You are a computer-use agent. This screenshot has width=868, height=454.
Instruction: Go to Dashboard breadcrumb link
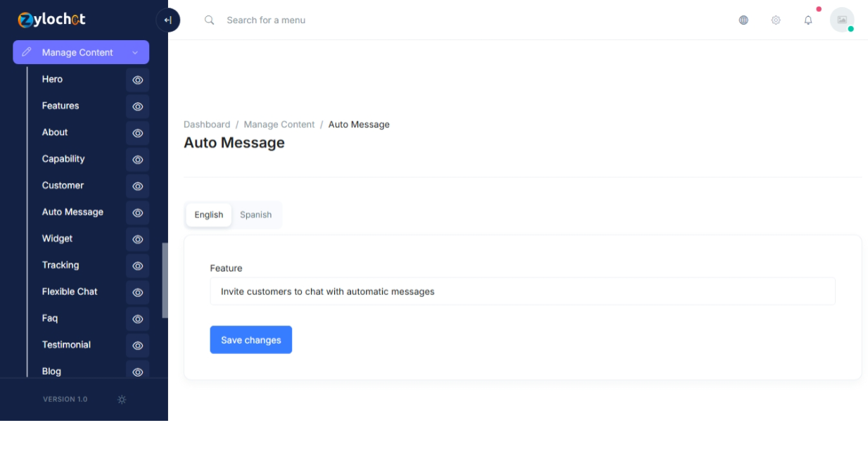pos(207,124)
